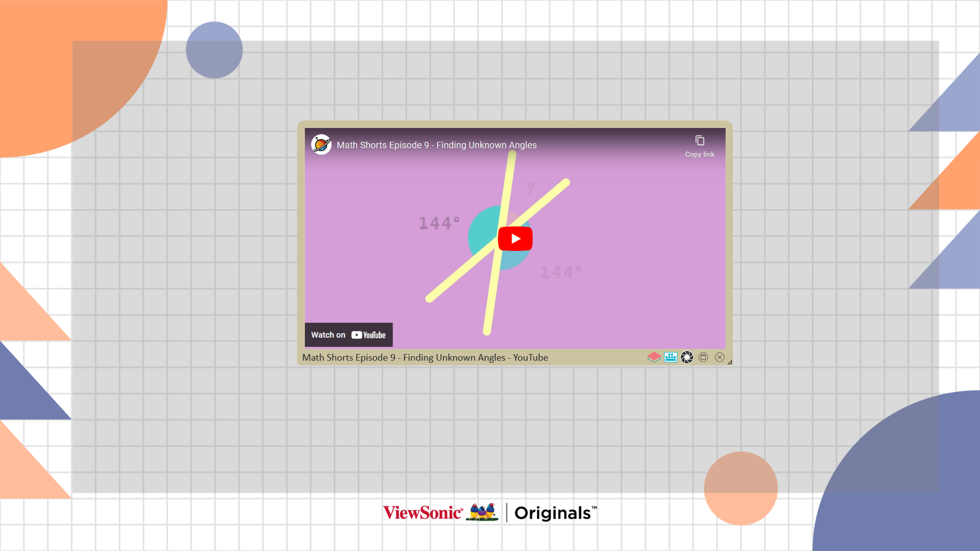Screen dimensions: 980x551
Task: Click the widget caption 'Math Shorts Episode 9 - YouTube'
Action: tap(425, 358)
